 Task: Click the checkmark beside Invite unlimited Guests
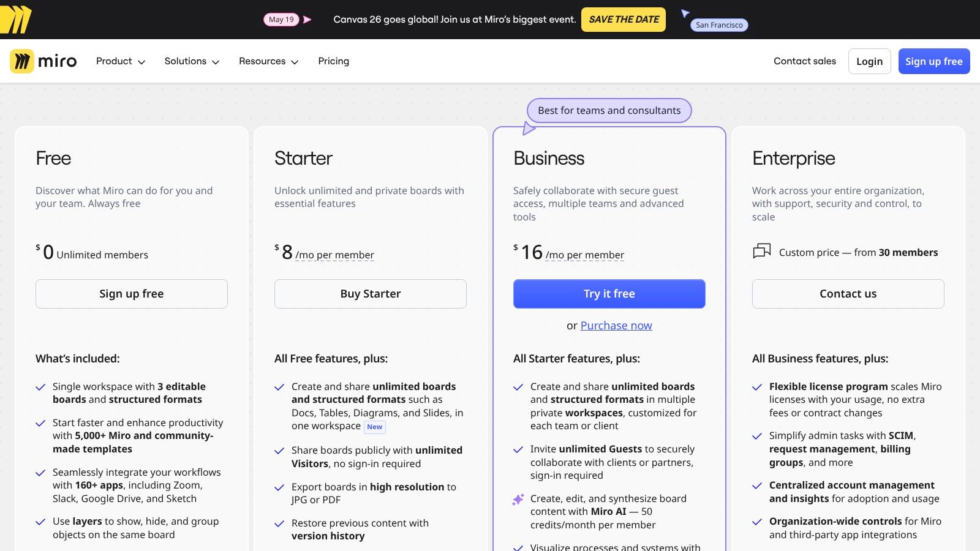[x=518, y=449]
